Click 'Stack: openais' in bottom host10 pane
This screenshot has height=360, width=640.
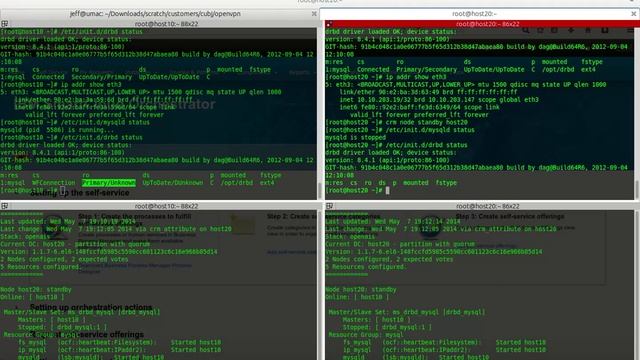(25, 237)
